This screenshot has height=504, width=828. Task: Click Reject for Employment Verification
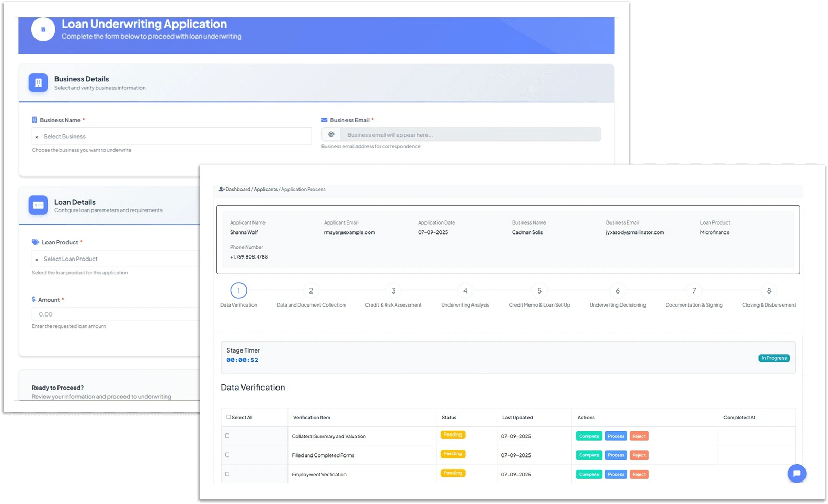click(x=639, y=474)
